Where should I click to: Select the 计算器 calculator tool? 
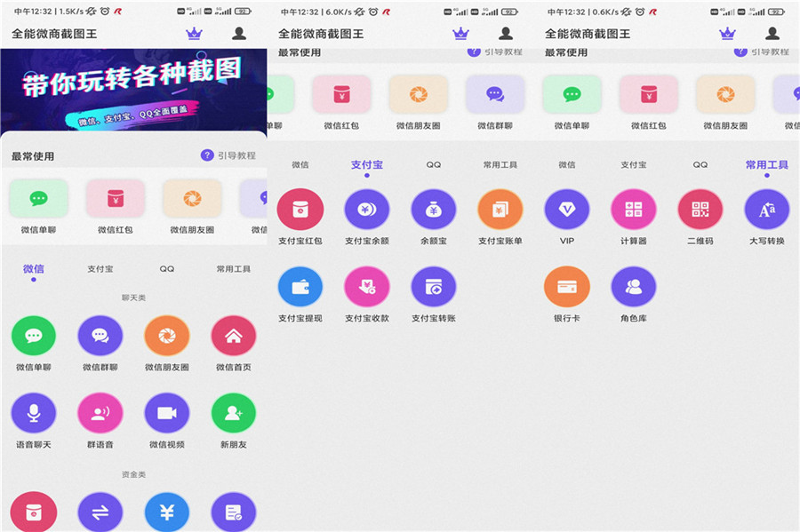point(633,209)
